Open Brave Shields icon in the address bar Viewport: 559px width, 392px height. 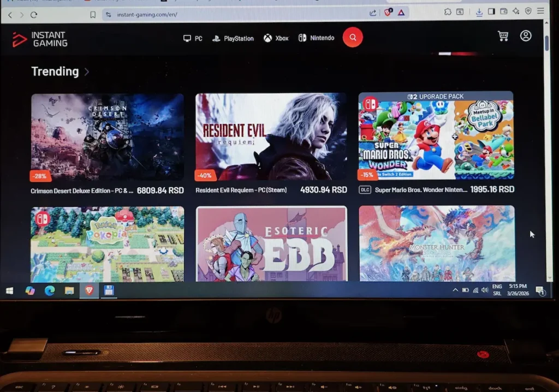pyautogui.click(x=388, y=13)
